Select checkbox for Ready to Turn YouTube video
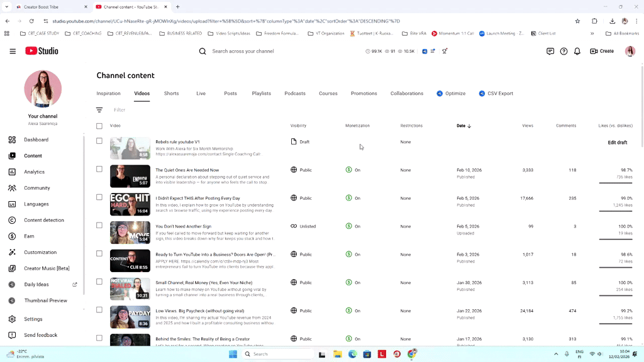 [x=99, y=253]
